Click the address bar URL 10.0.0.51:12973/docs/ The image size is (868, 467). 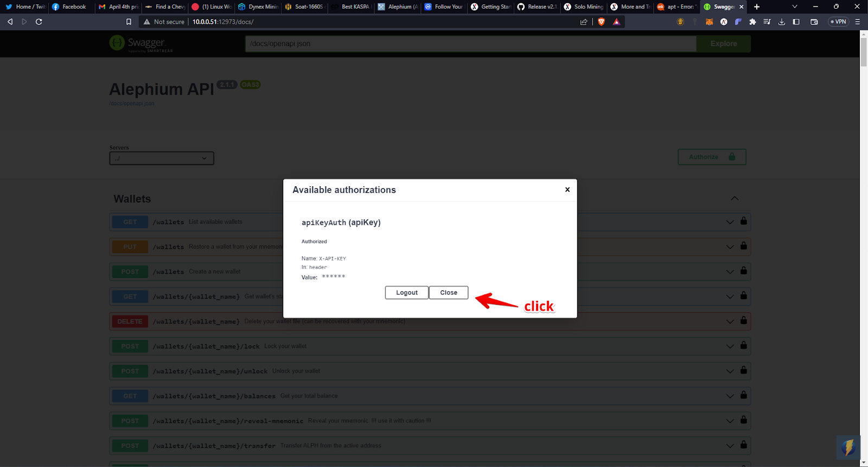[223, 22]
